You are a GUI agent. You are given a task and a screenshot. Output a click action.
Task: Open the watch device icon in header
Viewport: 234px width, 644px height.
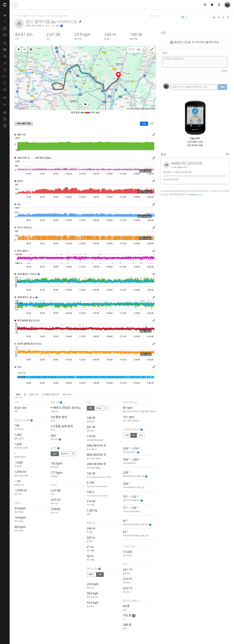point(219,5)
